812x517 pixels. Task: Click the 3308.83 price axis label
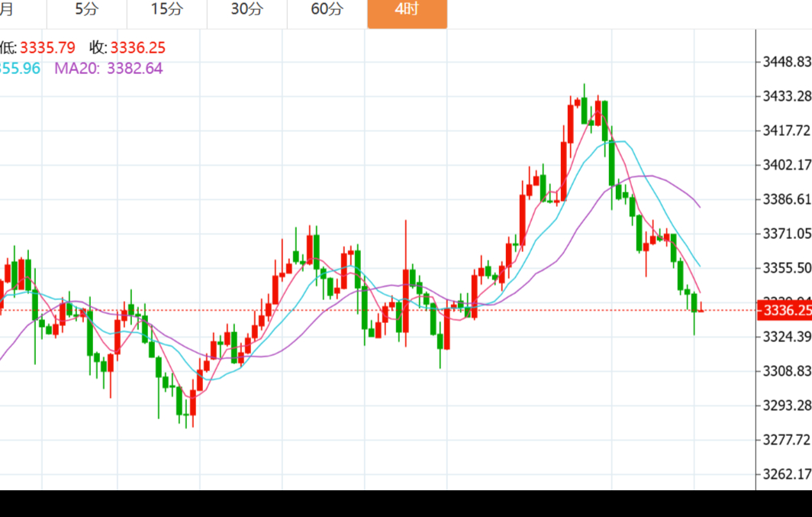pyautogui.click(x=787, y=371)
